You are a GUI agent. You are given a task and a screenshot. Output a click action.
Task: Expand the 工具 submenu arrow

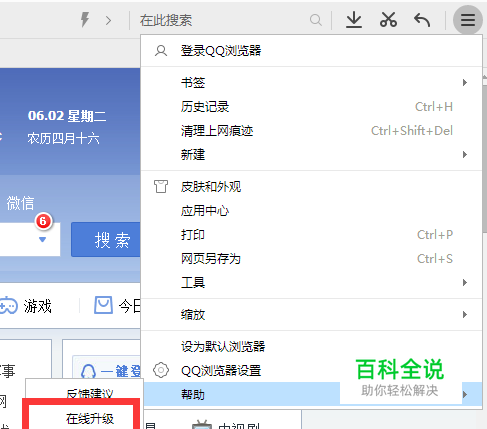point(465,283)
